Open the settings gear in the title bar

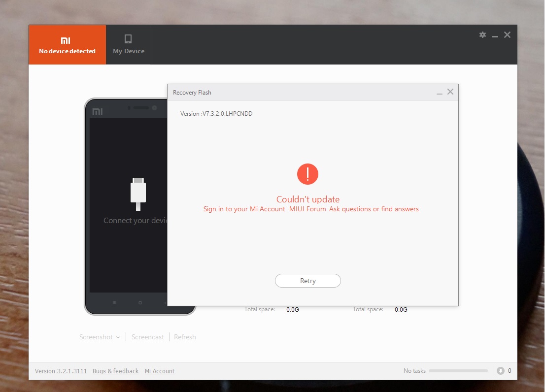pos(482,35)
